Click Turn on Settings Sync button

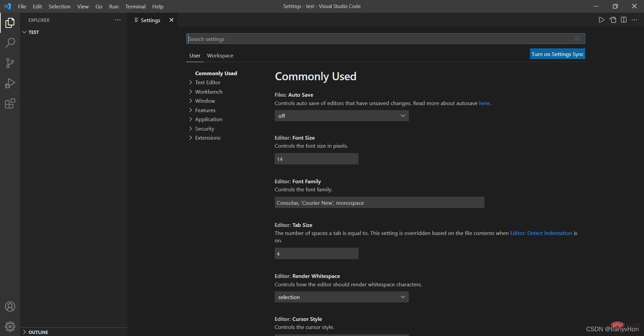(x=557, y=54)
